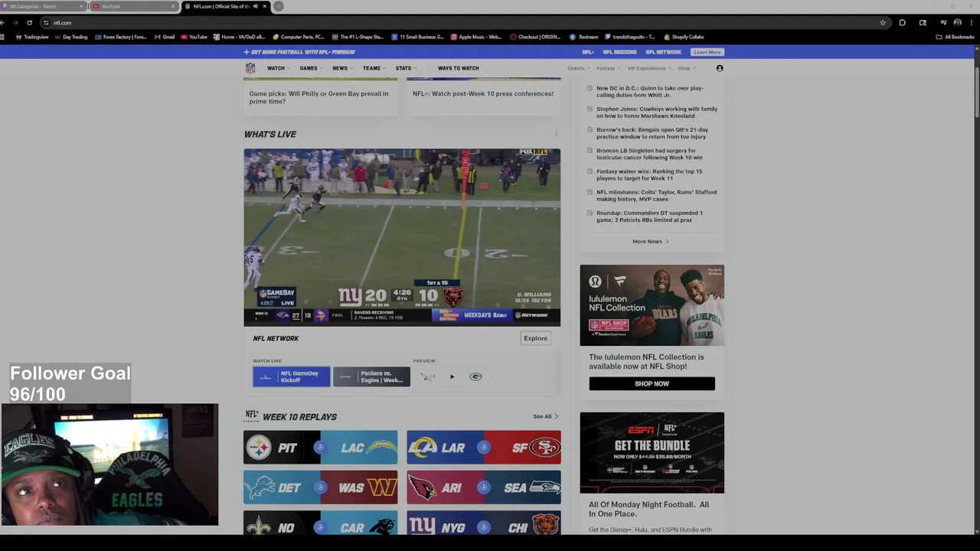Open the Tickets external link
The height and width of the screenshot is (551, 980).
point(577,68)
